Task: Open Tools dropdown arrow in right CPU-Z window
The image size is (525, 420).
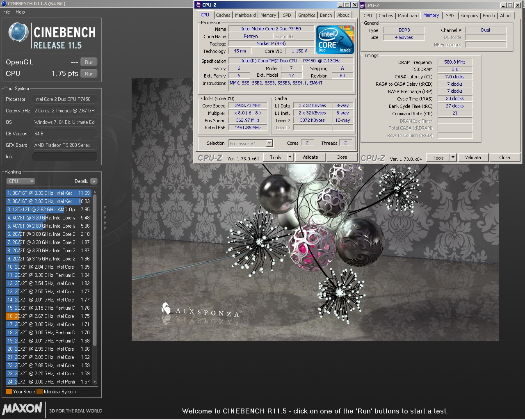Action: click(453, 157)
